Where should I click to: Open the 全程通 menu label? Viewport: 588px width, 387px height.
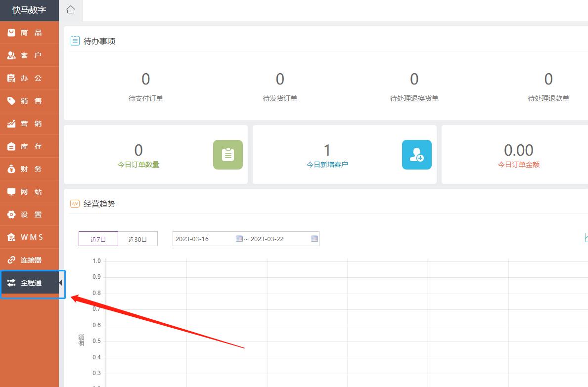(31, 283)
